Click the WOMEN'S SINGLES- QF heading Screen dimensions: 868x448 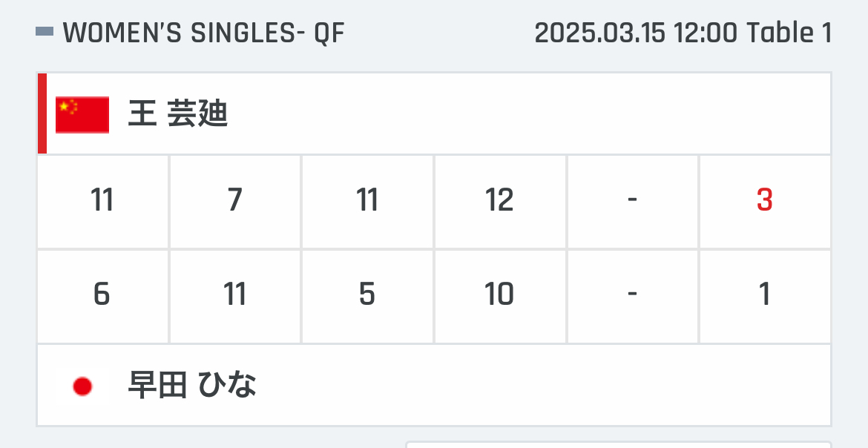(x=204, y=33)
